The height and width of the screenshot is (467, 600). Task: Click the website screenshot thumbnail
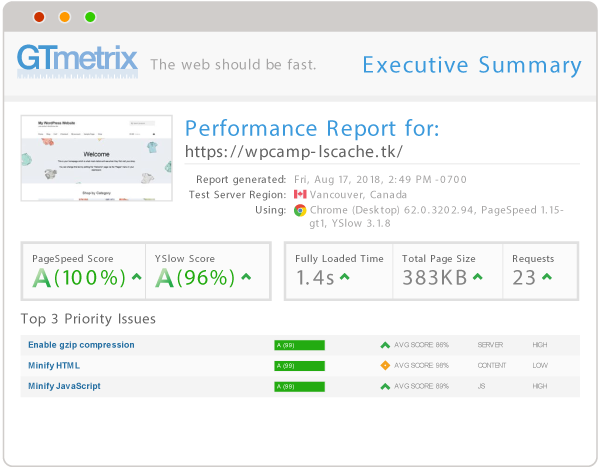(96, 158)
